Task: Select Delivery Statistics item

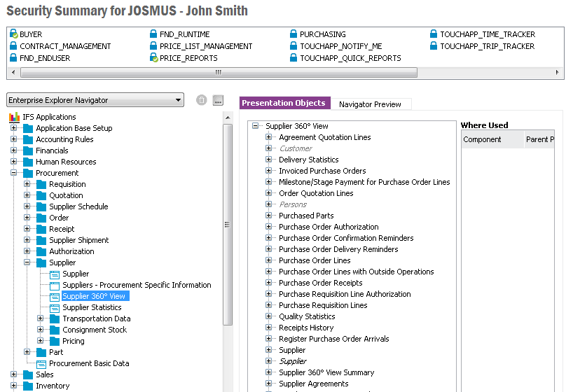Action: (x=309, y=160)
